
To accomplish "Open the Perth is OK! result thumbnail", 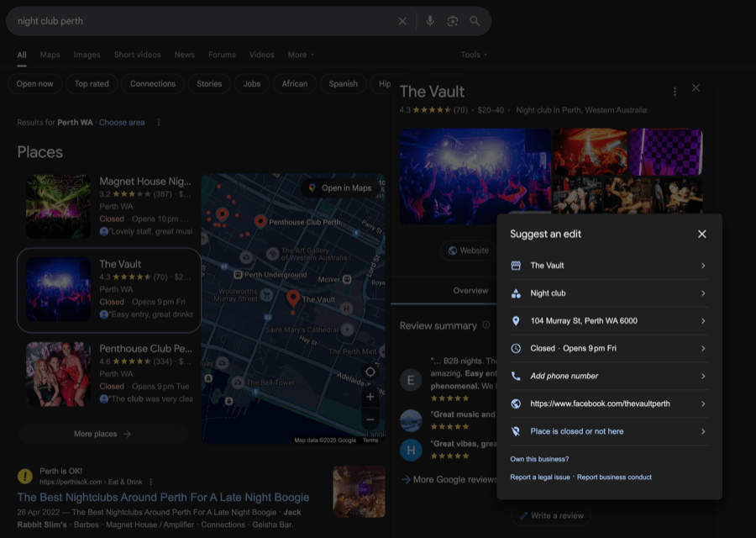I will tap(360, 492).
